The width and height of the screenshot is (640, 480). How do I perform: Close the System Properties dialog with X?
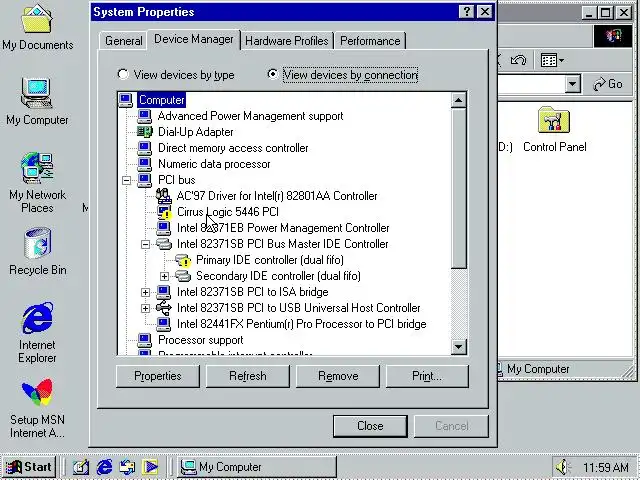[x=485, y=12]
